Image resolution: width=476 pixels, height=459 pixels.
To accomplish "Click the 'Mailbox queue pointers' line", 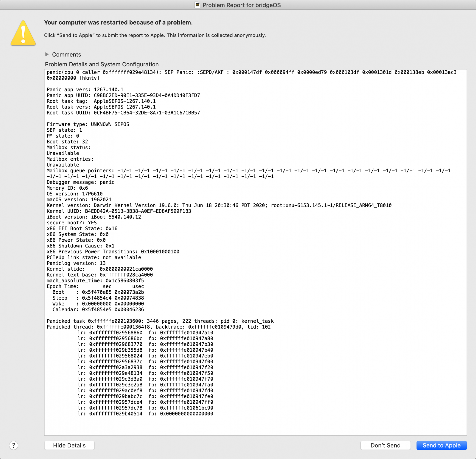I will click(249, 171).
